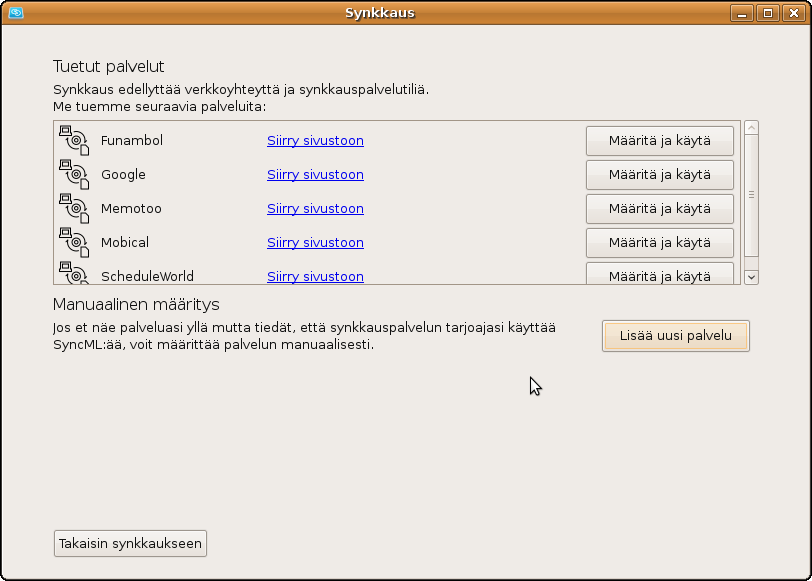Open Google's 'Siirry sivustoon' link
This screenshot has height=581, width=812.
pos(315,175)
